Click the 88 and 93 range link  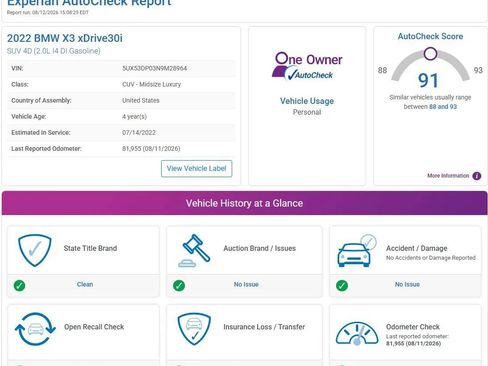coord(443,107)
